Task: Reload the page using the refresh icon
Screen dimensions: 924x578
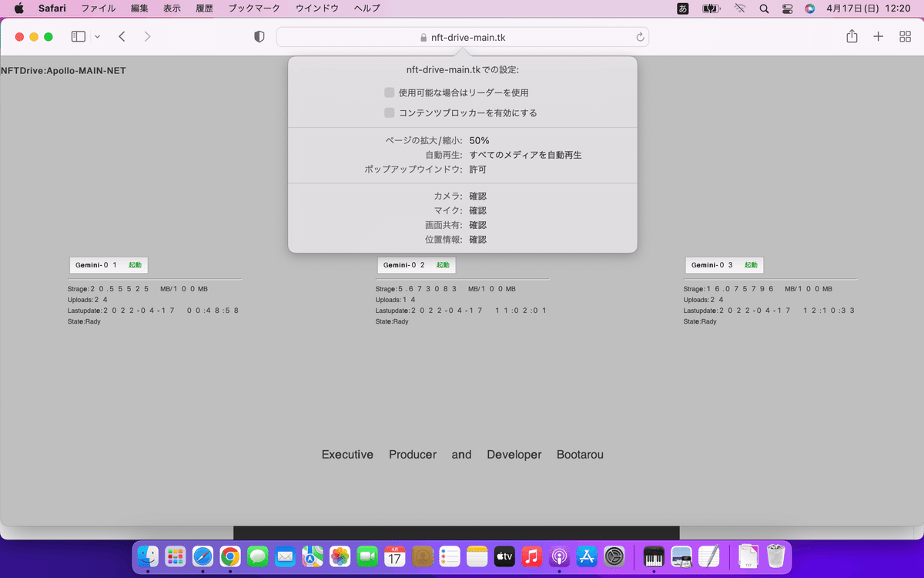Action: coord(640,37)
